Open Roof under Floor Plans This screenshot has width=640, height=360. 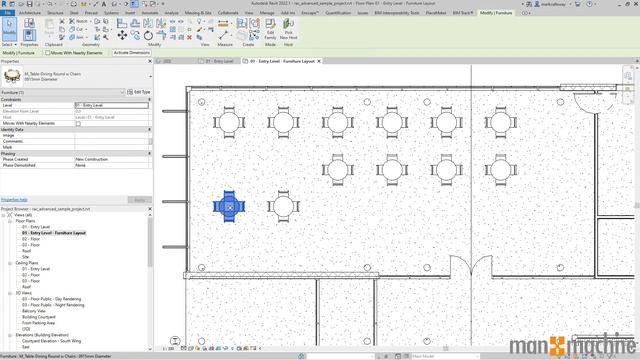(27, 251)
